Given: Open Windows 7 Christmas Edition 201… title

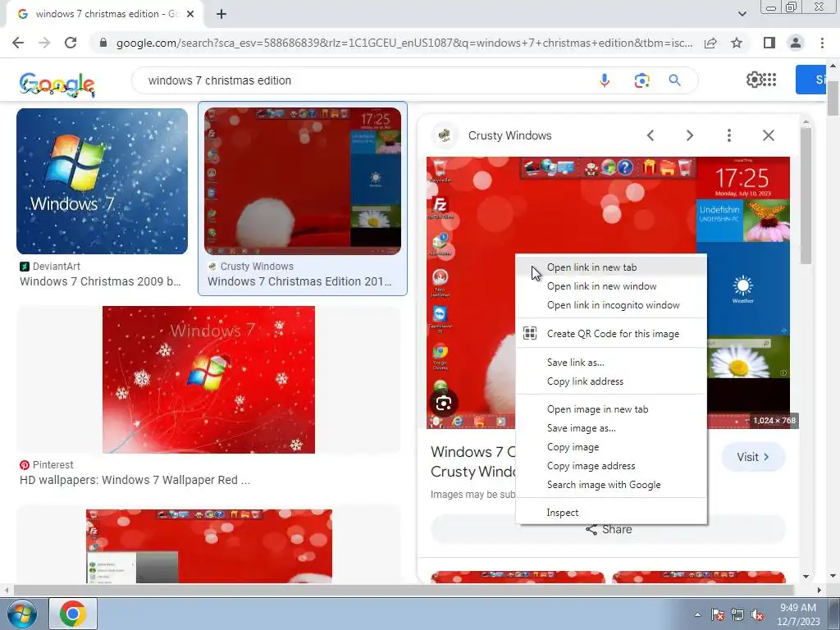Looking at the screenshot, I should point(299,281).
